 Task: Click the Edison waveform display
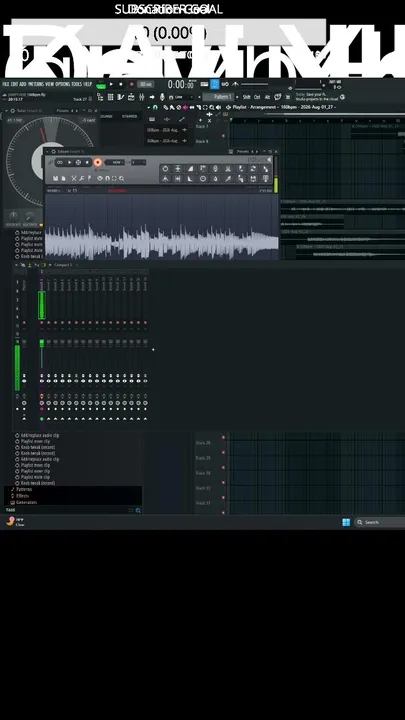click(161, 226)
